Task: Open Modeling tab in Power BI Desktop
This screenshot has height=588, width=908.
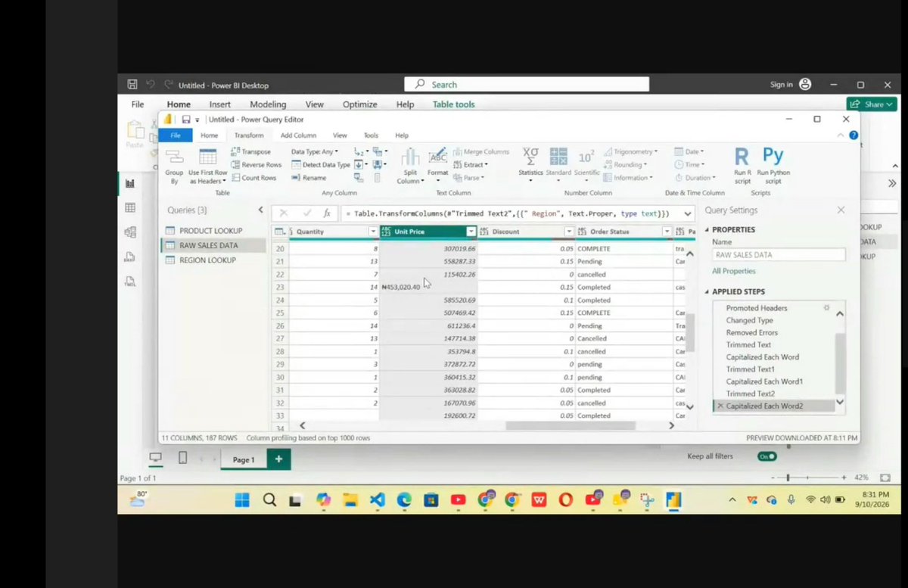Action: 268,104
